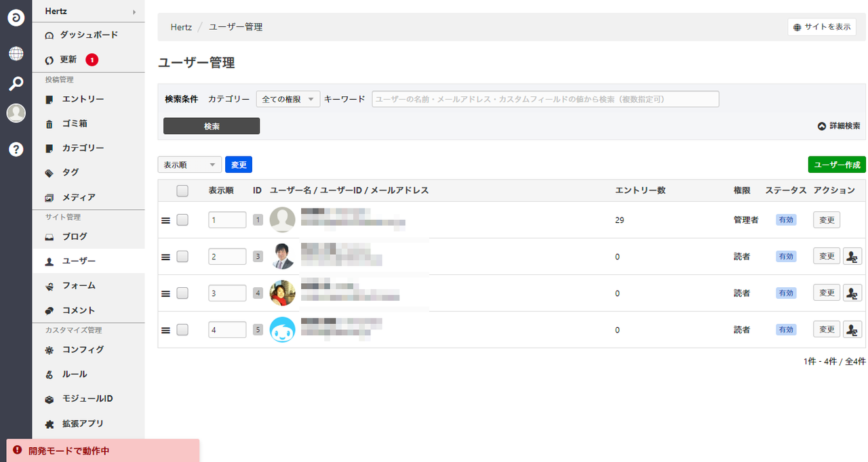Open the user profile avatar icon
Image resolution: width=868 pixels, height=462 pixels.
click(16, 114)
